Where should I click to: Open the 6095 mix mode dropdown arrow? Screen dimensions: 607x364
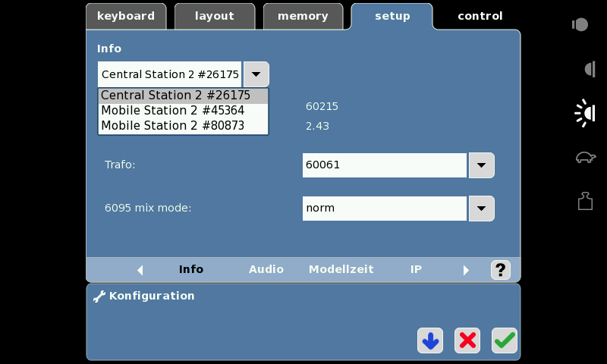(482, 209)
